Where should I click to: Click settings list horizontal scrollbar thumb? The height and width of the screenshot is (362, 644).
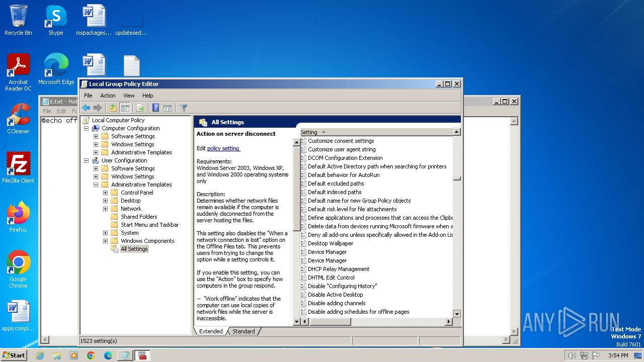(330, 322)
